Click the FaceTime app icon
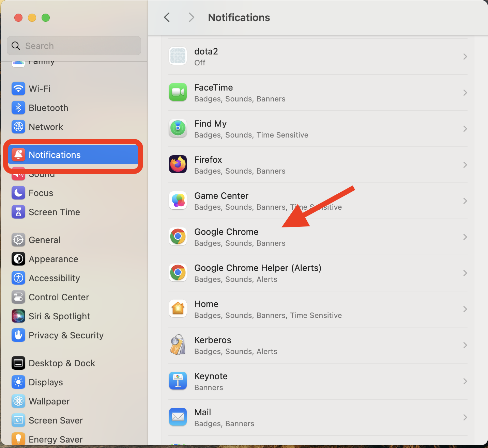488x448 pixels. (178, 92)
